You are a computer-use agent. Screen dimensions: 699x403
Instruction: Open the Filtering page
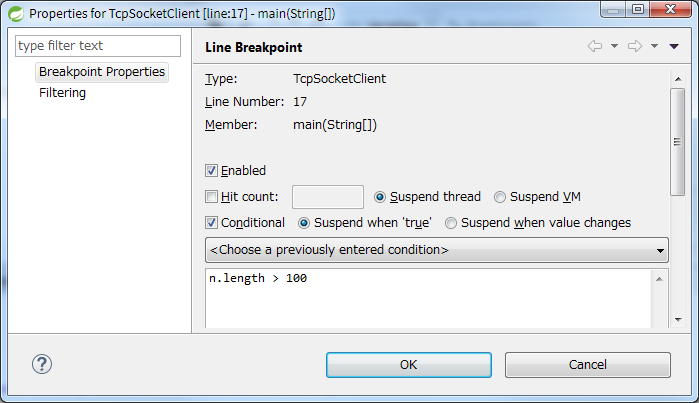click(62, 93)
